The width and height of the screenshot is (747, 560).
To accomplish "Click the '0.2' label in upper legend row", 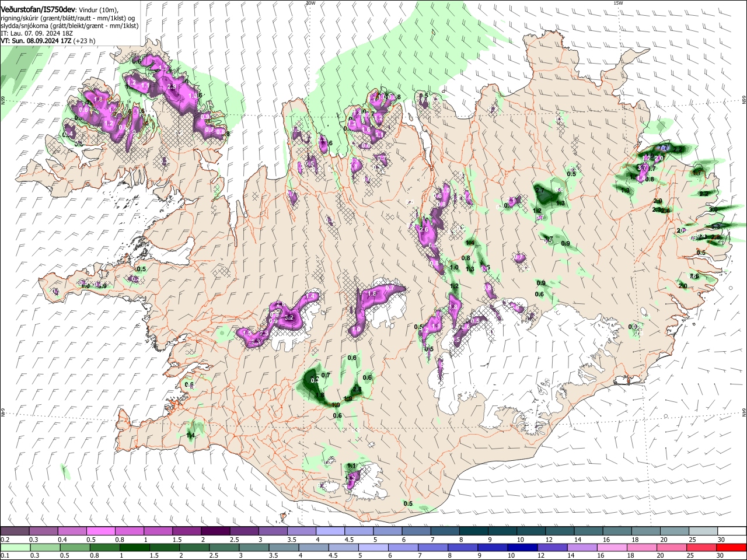I will tap(5, 540).
